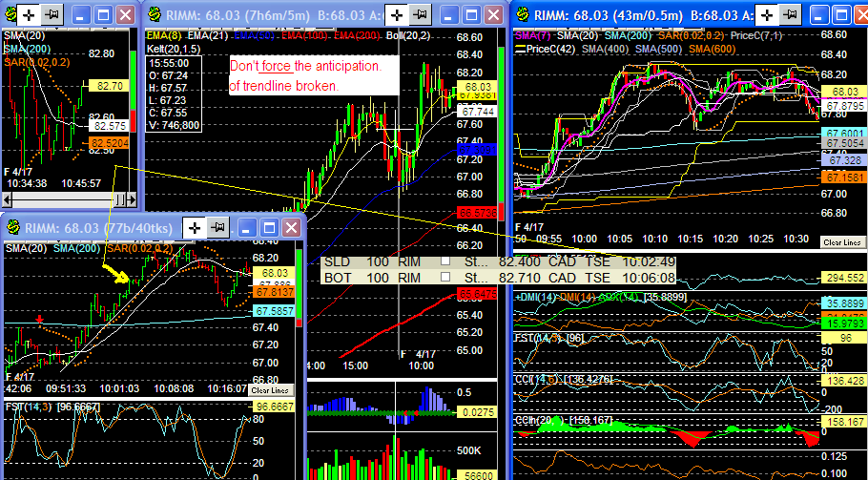Click the SMA(500) indicator label
868x480 pixels.
[x=658, y=50]
